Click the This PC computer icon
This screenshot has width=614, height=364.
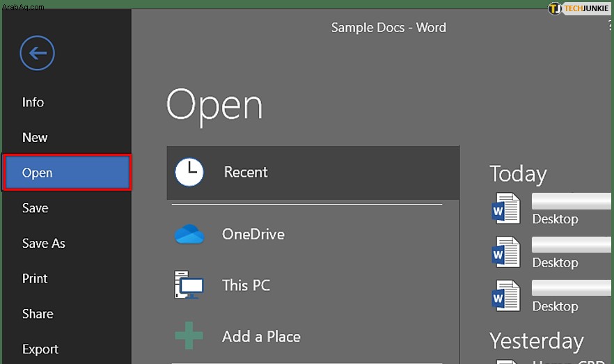[x=189, y=285]
